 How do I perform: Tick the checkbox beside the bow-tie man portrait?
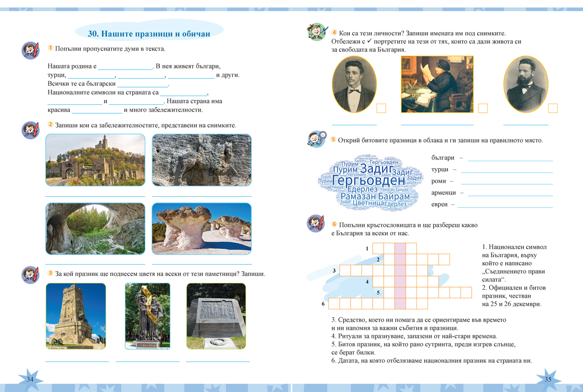(381, 108)
